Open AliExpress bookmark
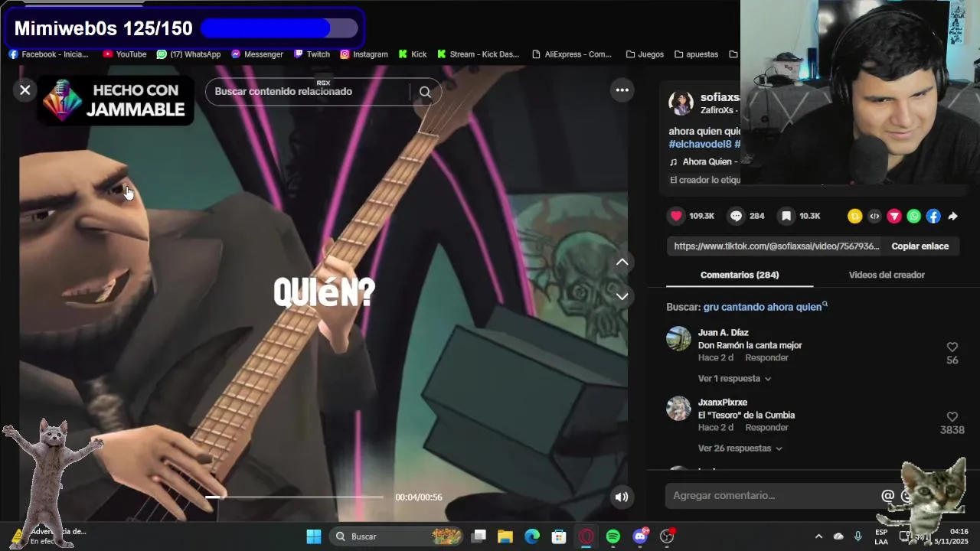The height and width of the screenshot is (551, 980). [x=571, y=54]
